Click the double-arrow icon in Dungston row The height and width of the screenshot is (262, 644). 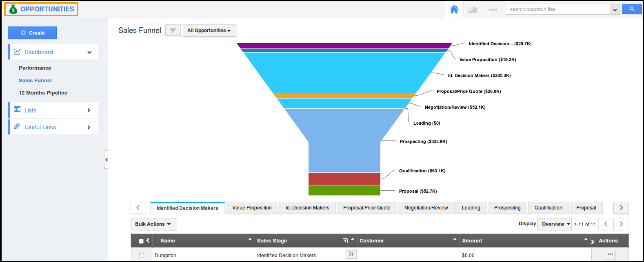(351, 255)
